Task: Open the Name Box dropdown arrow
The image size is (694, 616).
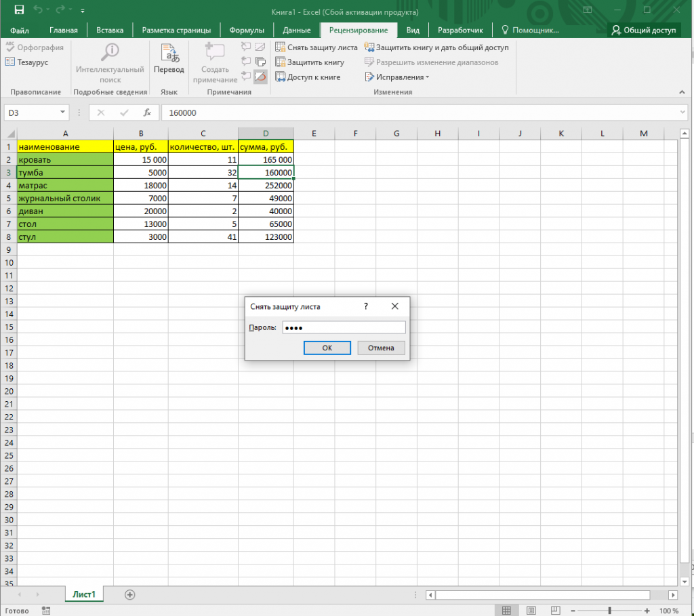Action: (x=62, y=112)
